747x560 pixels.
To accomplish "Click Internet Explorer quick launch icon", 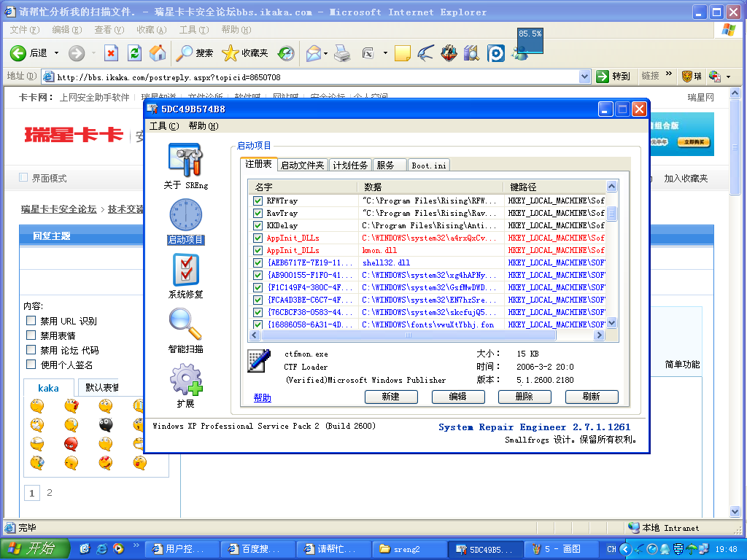I will 101,548.
